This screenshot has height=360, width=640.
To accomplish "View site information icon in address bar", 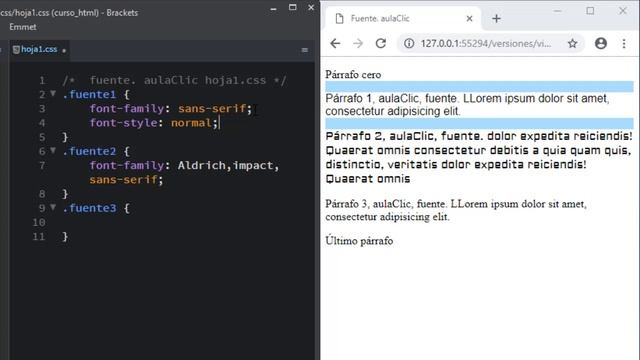I will click(x=409, y=43).
